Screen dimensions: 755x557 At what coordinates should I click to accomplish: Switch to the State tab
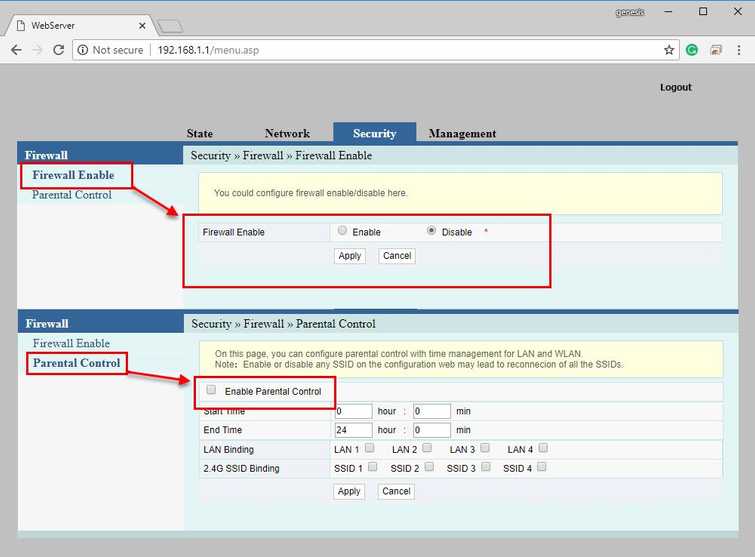(x=200, y=133)
